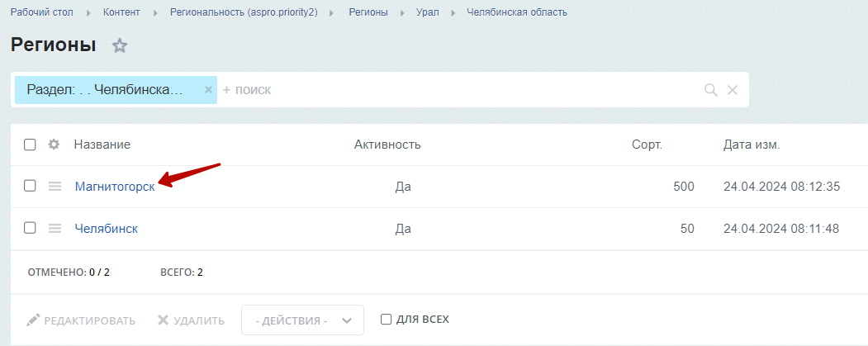
Task: Open column settings gear icon
Action: 53,145
